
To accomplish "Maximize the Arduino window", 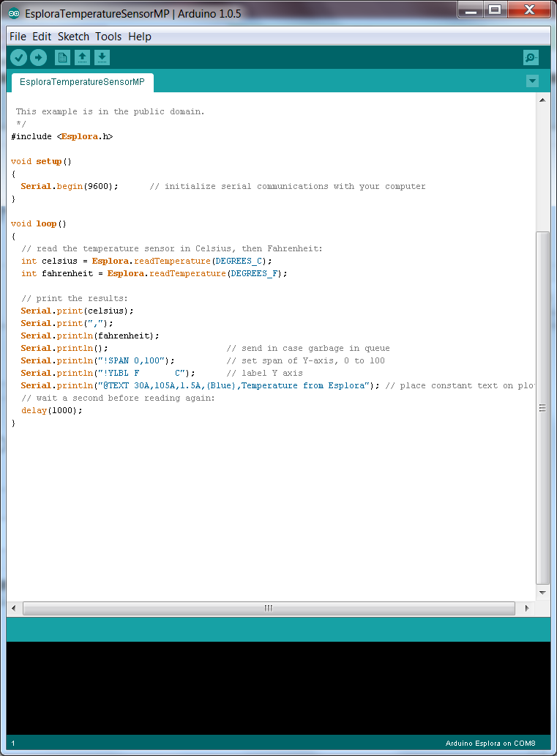I will point(495,10).
